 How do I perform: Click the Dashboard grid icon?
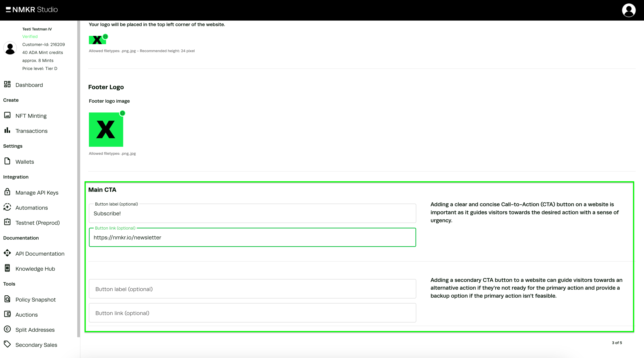[7, 84]
